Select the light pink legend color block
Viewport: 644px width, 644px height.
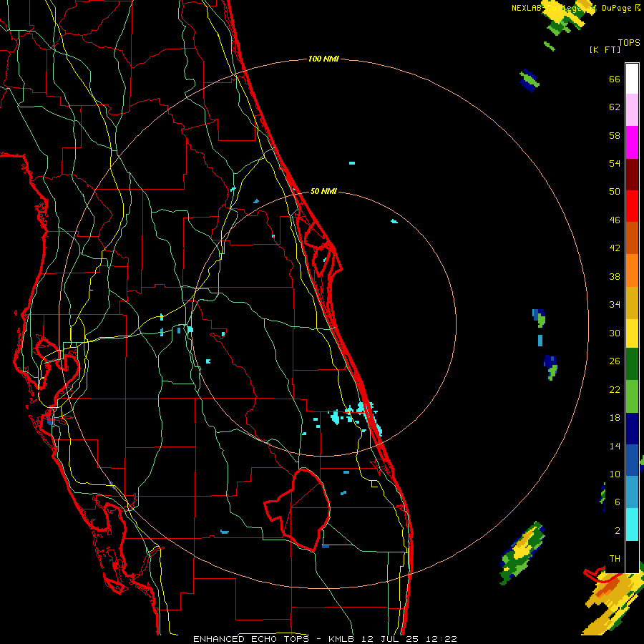pyautogui.click(x=632, y=110)
